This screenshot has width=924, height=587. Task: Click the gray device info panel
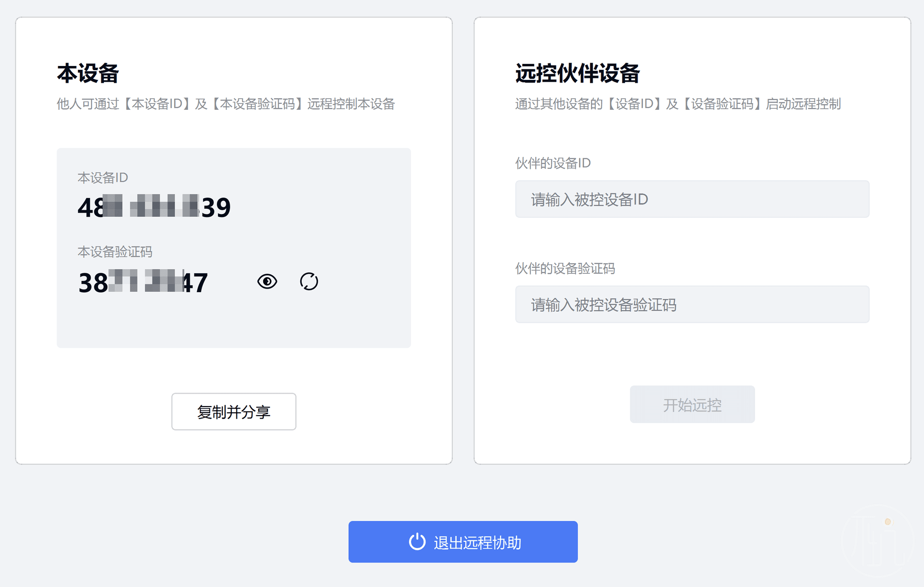pos(234,248)
